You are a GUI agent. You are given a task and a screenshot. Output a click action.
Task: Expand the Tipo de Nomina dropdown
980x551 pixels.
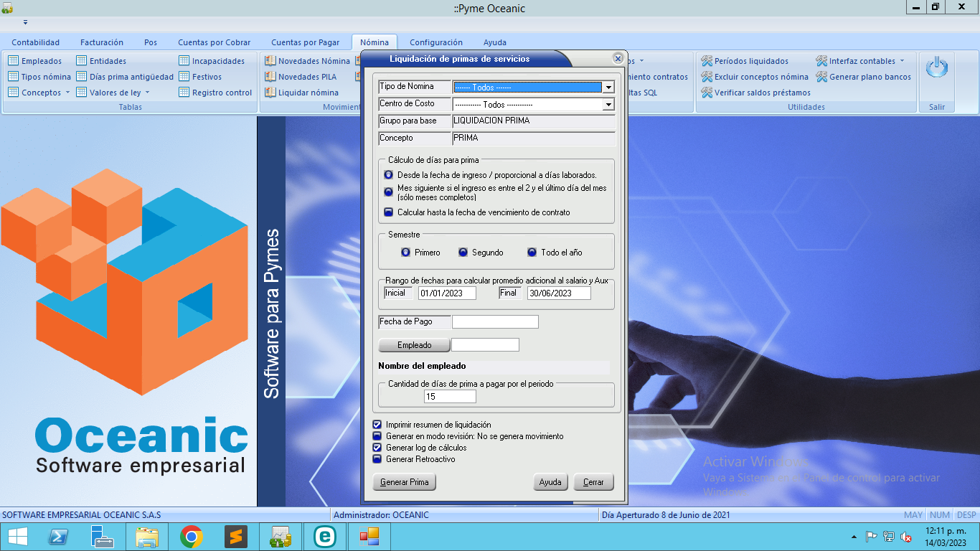(x=608, y=88)
